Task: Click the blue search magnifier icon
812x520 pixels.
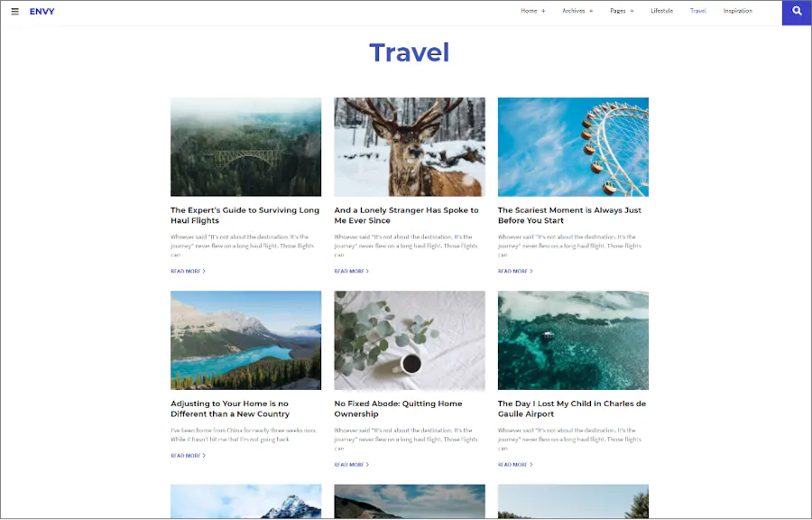Action: click(x=797, y=13)
